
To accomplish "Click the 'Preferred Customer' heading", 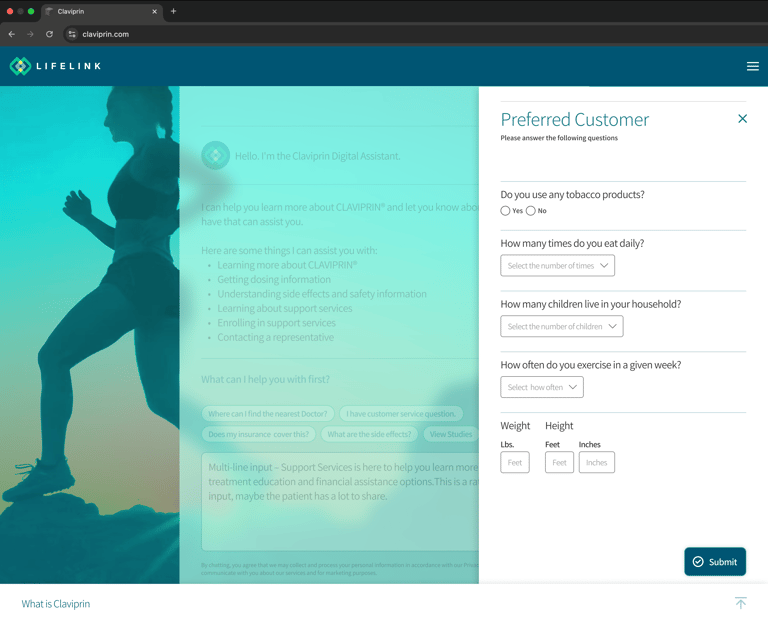I will [x=575, y=119].
